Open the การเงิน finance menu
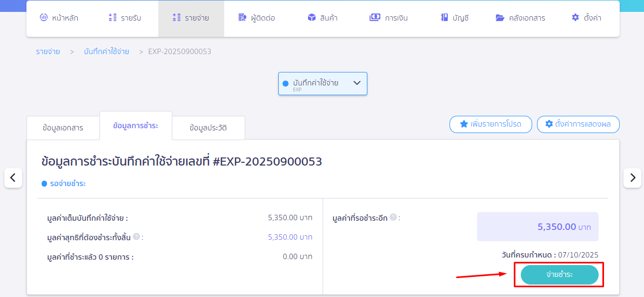The height and width of the screenshot is (297, 644). click(388, 18)
